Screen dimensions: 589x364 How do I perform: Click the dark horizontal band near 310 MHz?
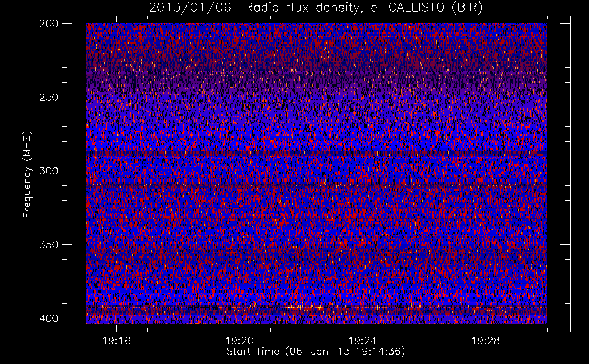[316, 185]
